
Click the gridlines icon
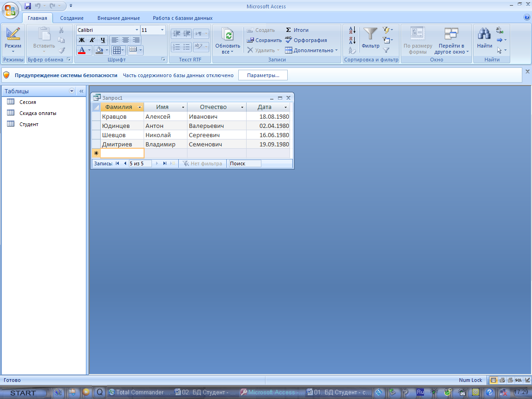[x=117, y=50]
